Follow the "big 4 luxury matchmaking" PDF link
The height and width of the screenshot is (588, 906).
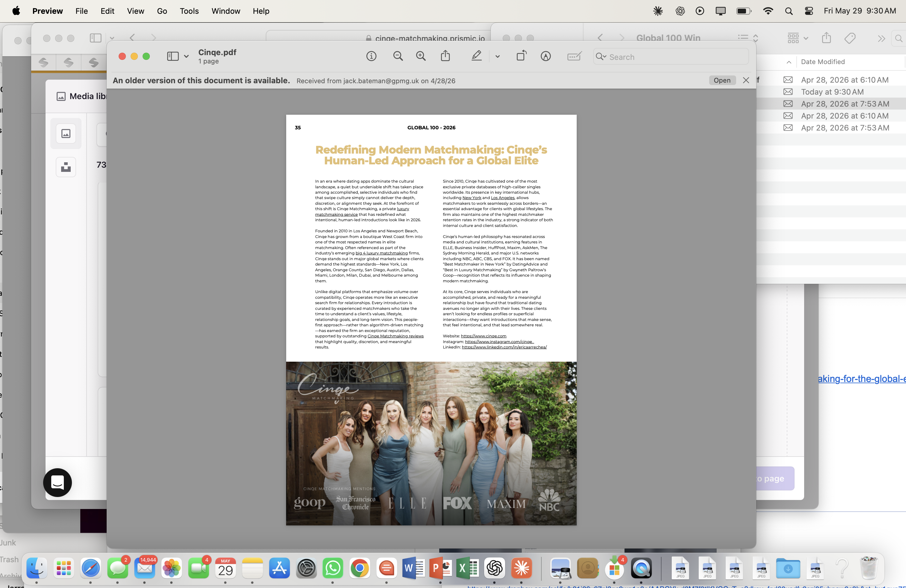pos(381,253)
